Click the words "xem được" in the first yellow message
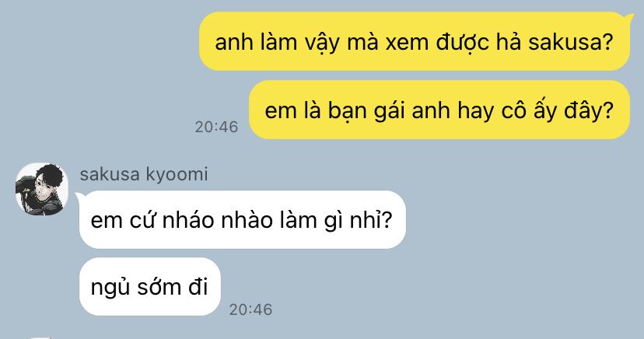Viewport: 644px width, 339px height. coord(437,42)
